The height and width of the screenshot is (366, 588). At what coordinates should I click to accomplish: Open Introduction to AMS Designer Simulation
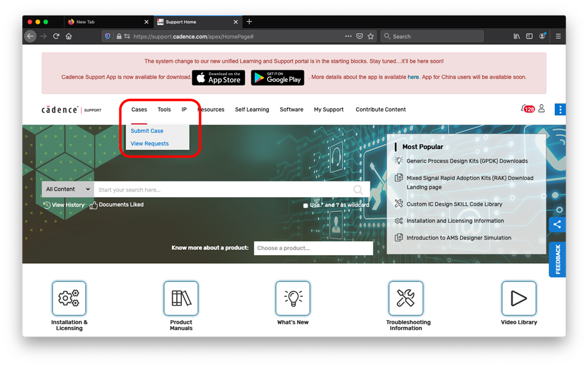(459, 237)
